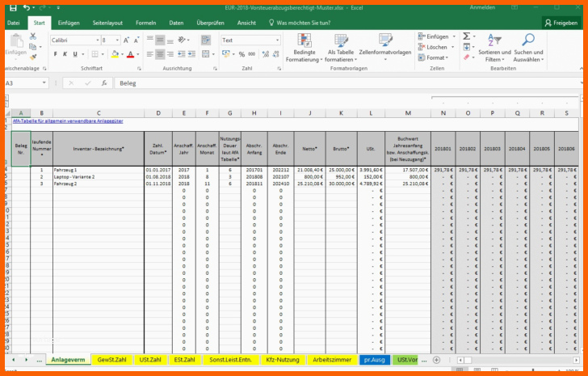Increase the cell indent
588x376 pixels.
click(x=191, y=54)
